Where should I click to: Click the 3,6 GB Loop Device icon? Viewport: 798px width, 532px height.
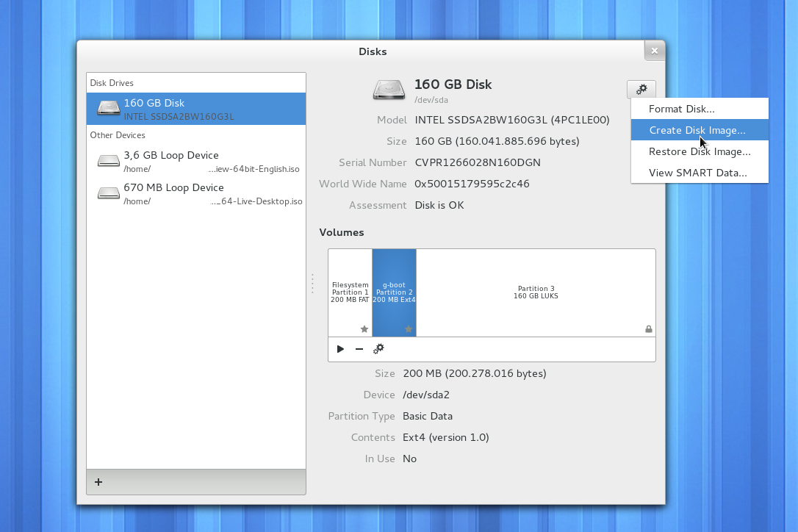click(109, 161)
